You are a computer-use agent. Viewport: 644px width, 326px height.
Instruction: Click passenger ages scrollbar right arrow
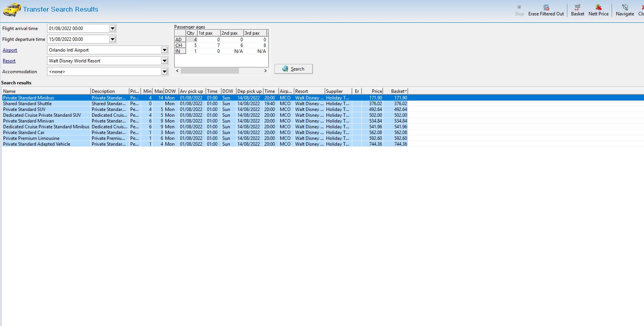(x=265, y=71)
